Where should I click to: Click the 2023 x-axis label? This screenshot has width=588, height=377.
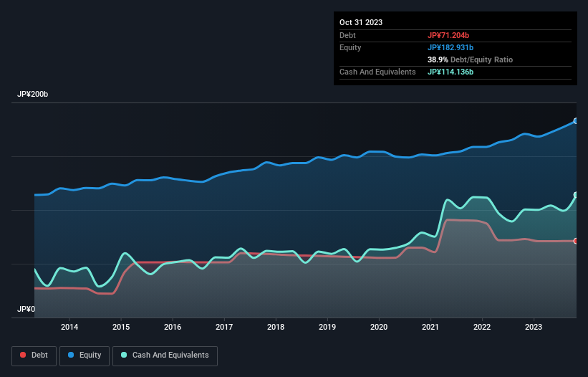pyautogui.click(x=534, y=328)
